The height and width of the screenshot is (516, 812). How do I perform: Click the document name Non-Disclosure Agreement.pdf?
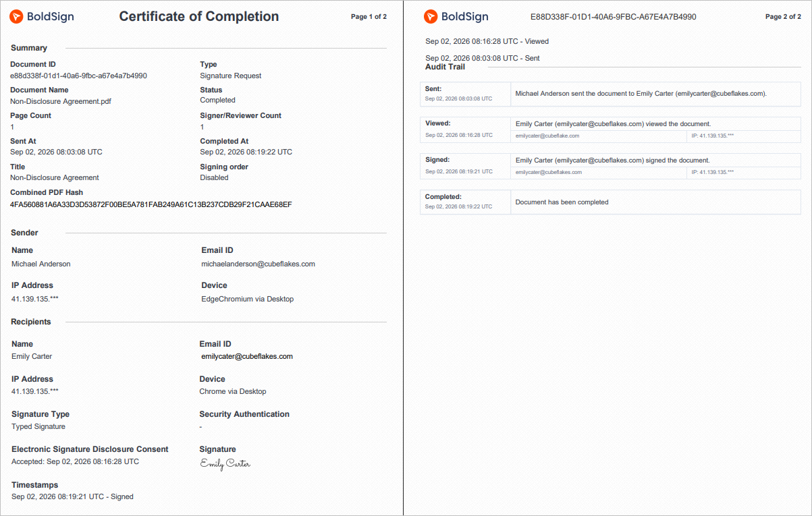tap(61, 101)
